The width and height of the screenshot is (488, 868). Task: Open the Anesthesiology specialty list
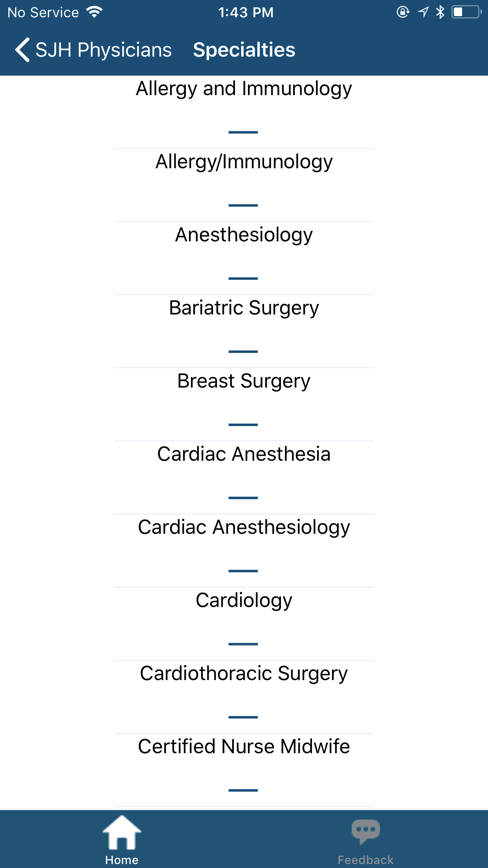(x=244, y=235)
